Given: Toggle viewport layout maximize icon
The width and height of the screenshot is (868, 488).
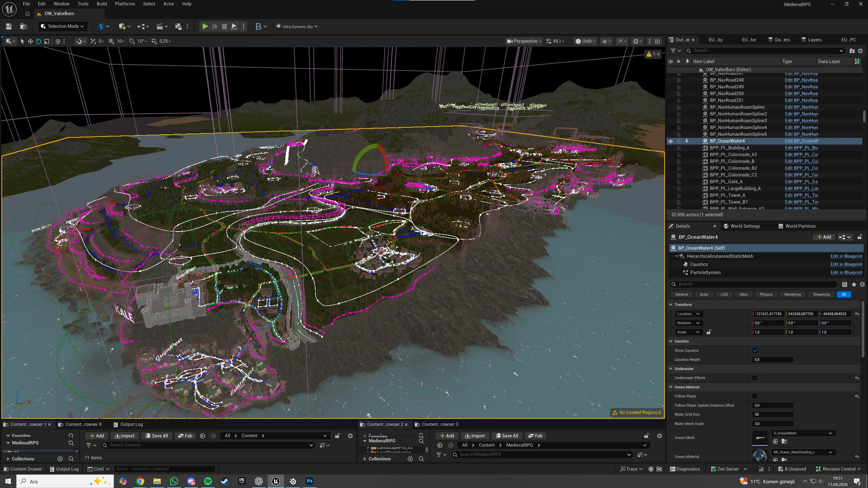Looking at the screenshot, I should [657, 41].
